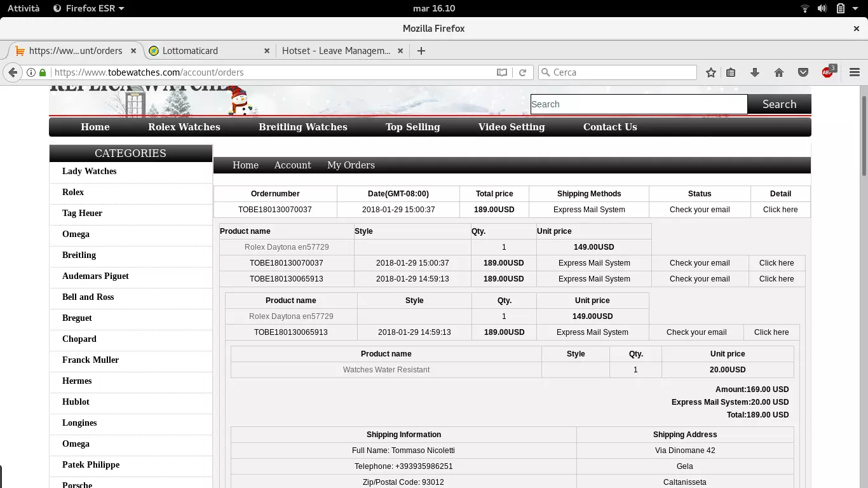Image resolution: width=868 pixels, height=488 pixels.
Task: Select Franck Muller category
Action: point(90,360)
